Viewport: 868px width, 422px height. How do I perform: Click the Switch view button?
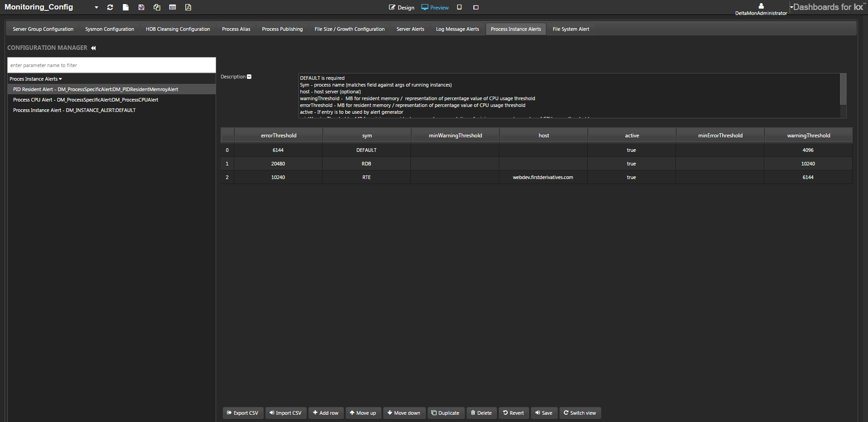coord(580,413)
